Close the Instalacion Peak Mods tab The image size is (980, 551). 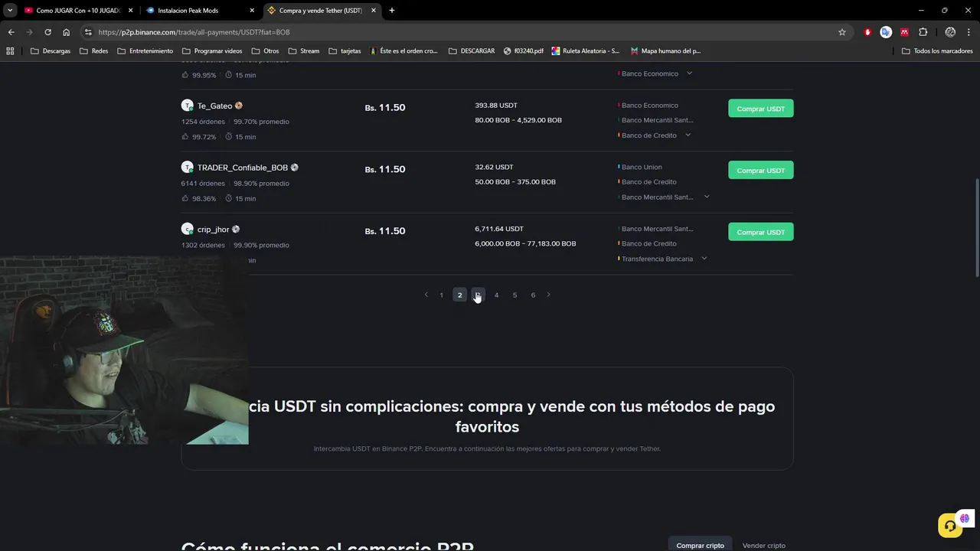pyautogui.click(x=252, y=11)
